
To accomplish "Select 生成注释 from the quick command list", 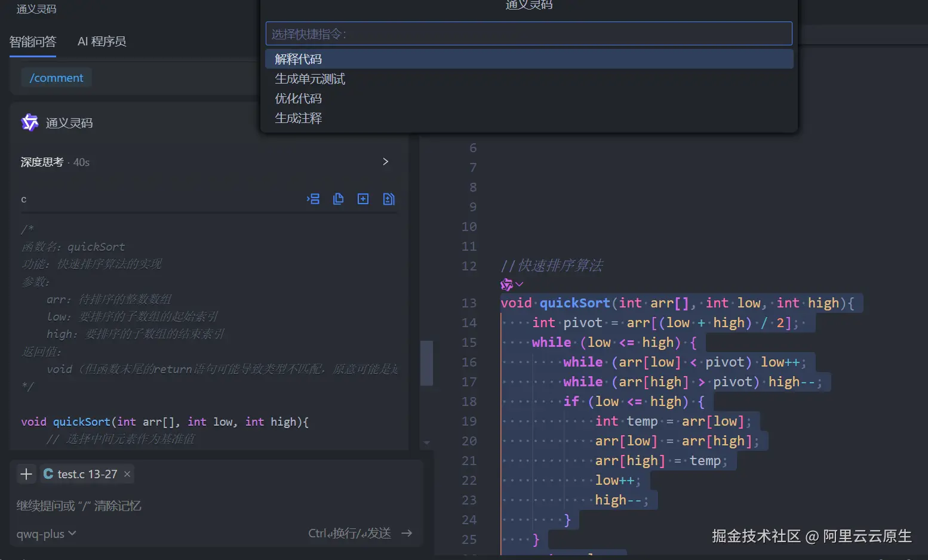I will tap(529, 118).
